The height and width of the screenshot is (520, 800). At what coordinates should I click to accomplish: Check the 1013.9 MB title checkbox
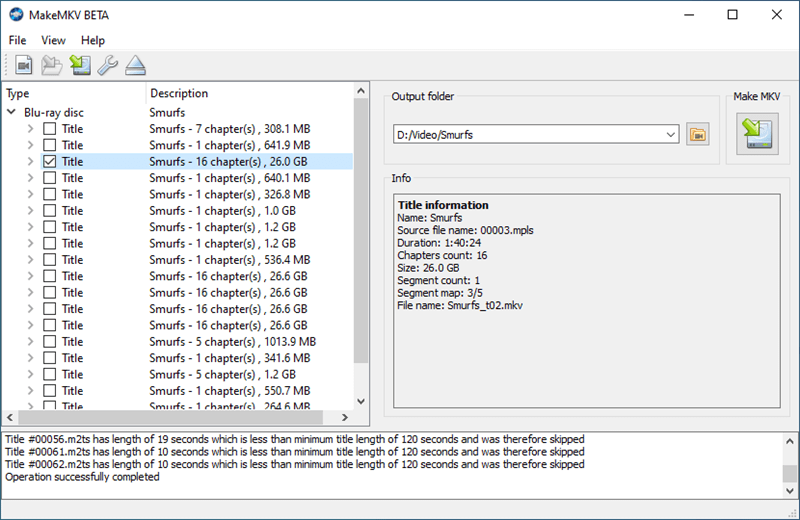tap(49, 341)
